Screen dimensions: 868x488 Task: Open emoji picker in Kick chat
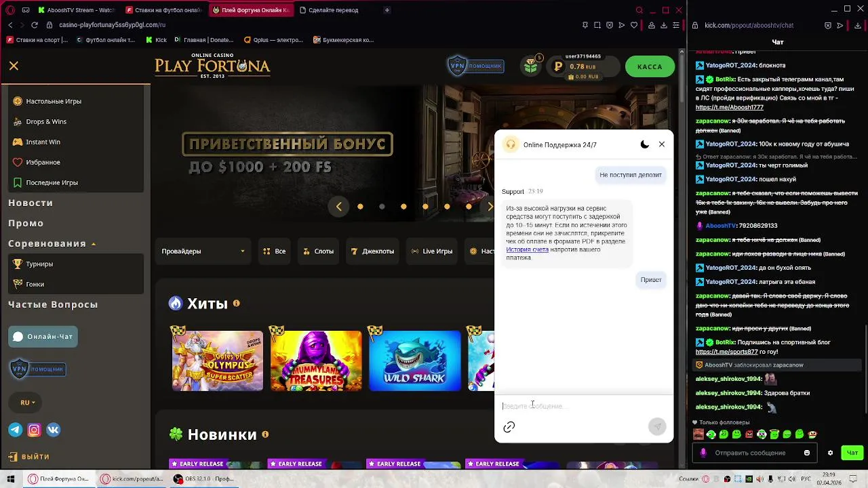[807, 453]
